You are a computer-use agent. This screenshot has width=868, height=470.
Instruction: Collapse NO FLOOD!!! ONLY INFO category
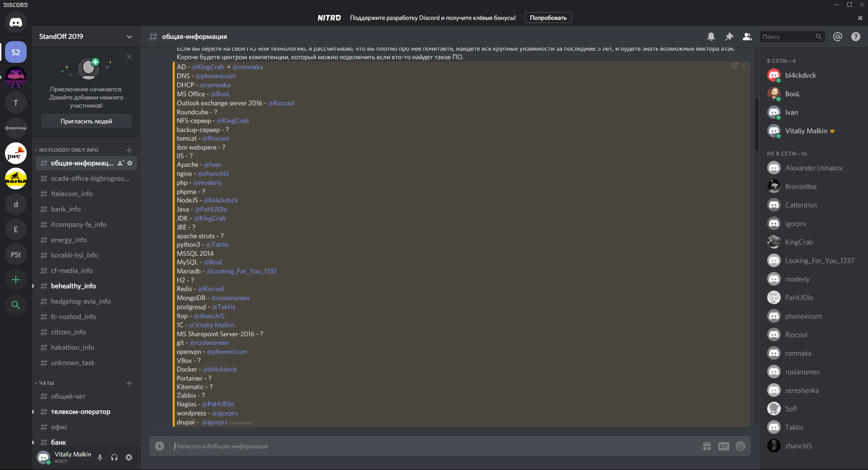66,150
